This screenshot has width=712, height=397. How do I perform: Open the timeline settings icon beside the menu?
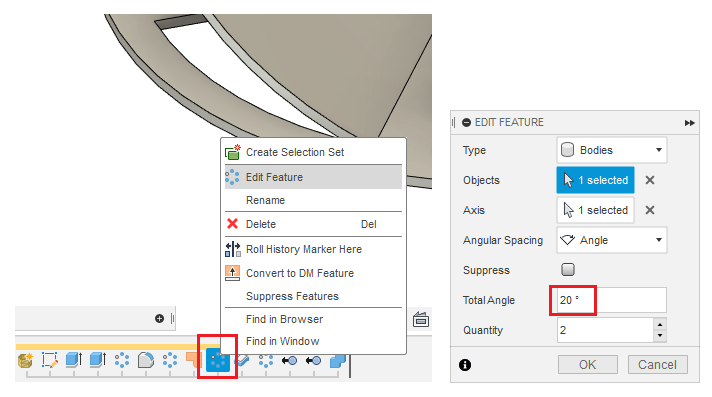point(421,319)
